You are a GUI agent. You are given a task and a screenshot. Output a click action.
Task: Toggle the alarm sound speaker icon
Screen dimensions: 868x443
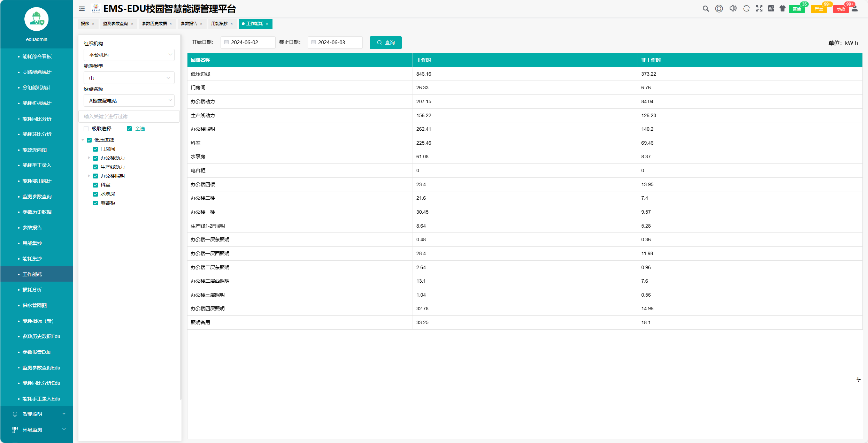[x=733, y=9]
